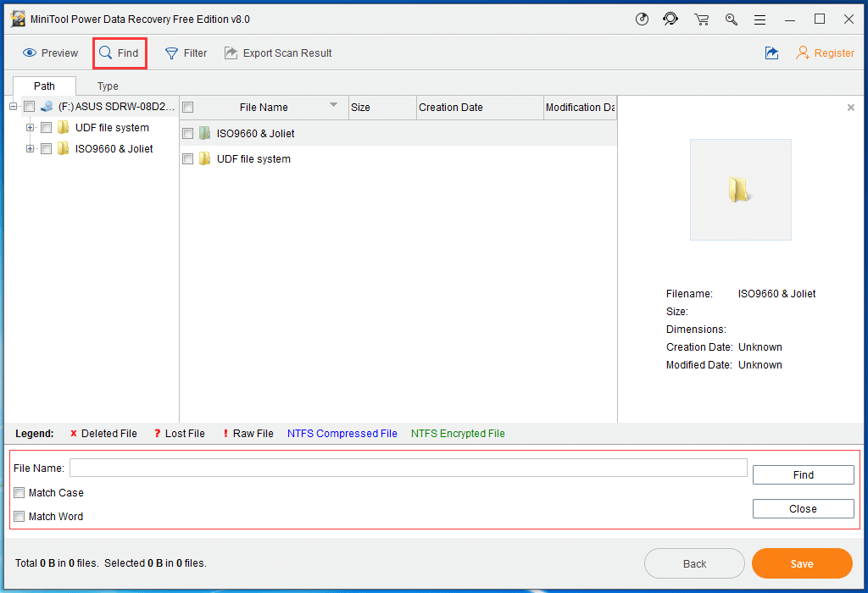
Task: Collapse the ASUS SDRW drive node
Action: [13, 107]
